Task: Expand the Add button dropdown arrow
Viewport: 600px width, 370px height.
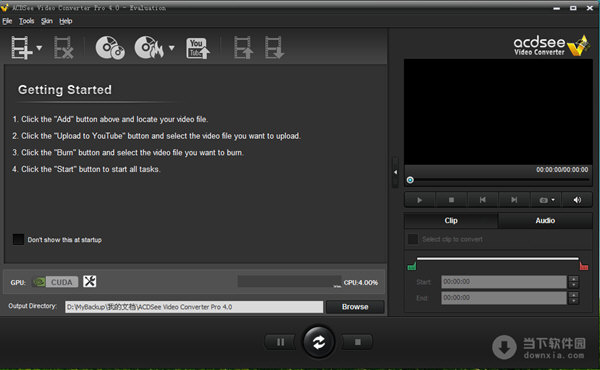Action: point(39,48)
